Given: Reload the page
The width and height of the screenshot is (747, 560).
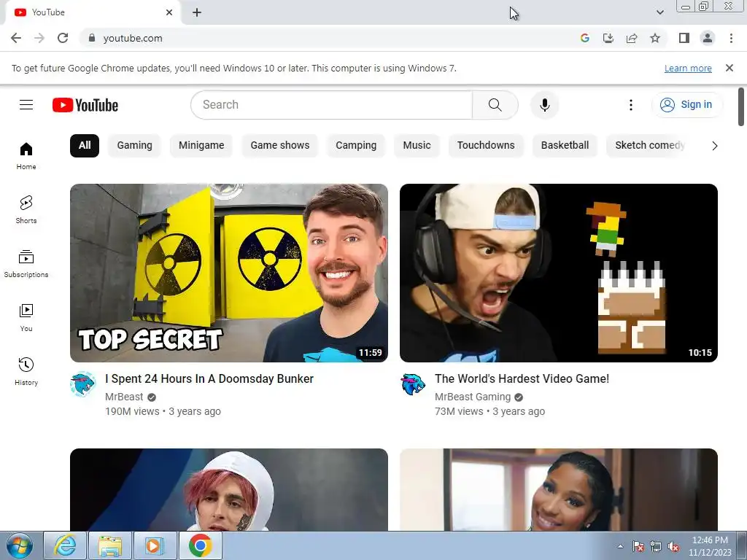Looking at the screenshot, I should pos(63,38).
